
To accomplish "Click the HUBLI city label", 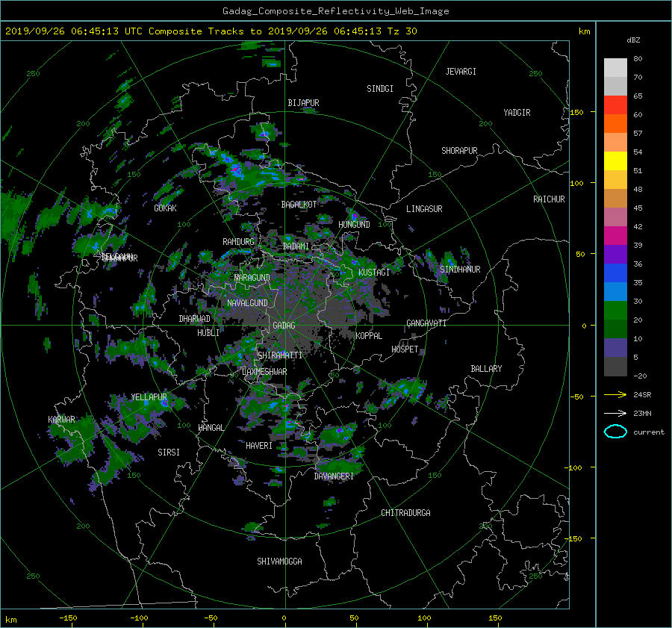I will 208,333.
